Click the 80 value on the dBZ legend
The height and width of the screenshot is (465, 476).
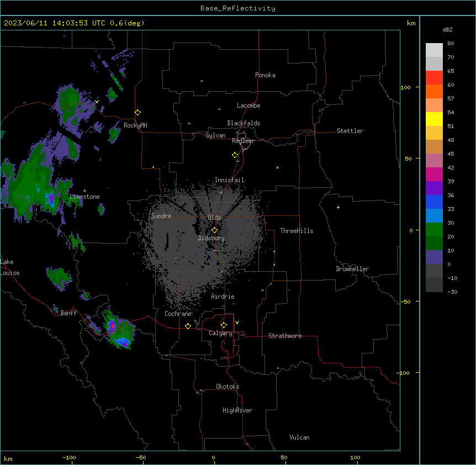451,44
